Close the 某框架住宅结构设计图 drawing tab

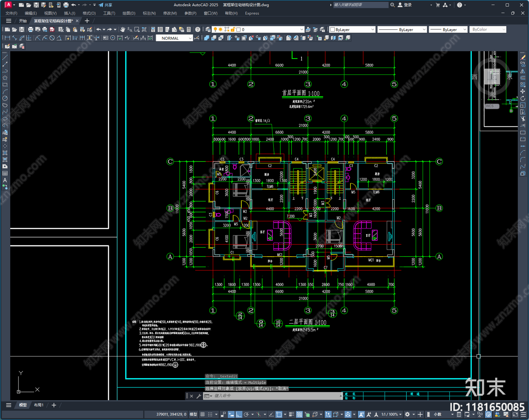pyautogui.click(x=77, y=21)
